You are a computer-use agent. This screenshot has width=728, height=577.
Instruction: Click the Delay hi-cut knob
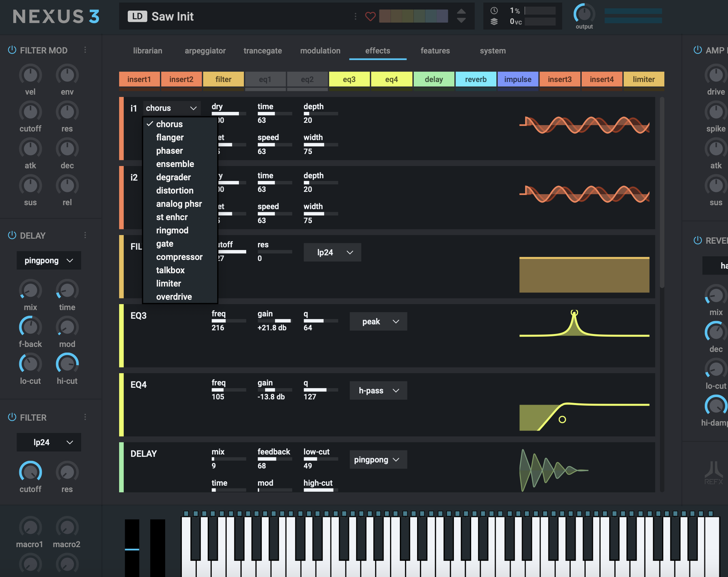67,364
